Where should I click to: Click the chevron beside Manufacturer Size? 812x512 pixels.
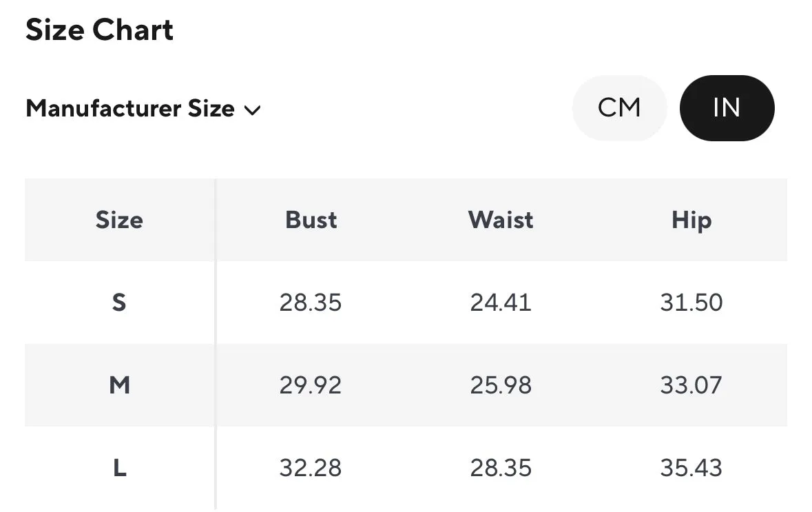252,110
